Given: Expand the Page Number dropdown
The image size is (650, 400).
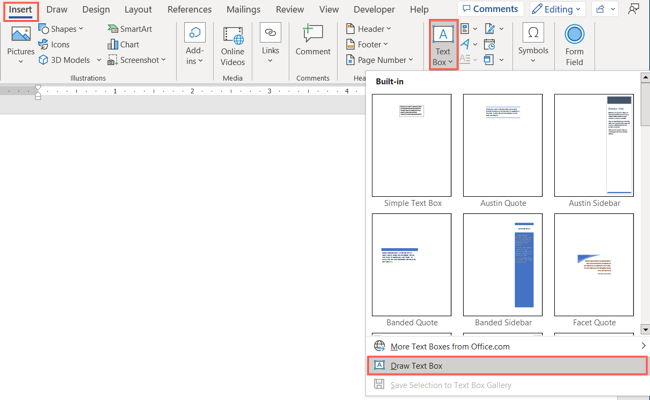Looking at the screenshot, I should pyautogui.click(x=379, y=60).
